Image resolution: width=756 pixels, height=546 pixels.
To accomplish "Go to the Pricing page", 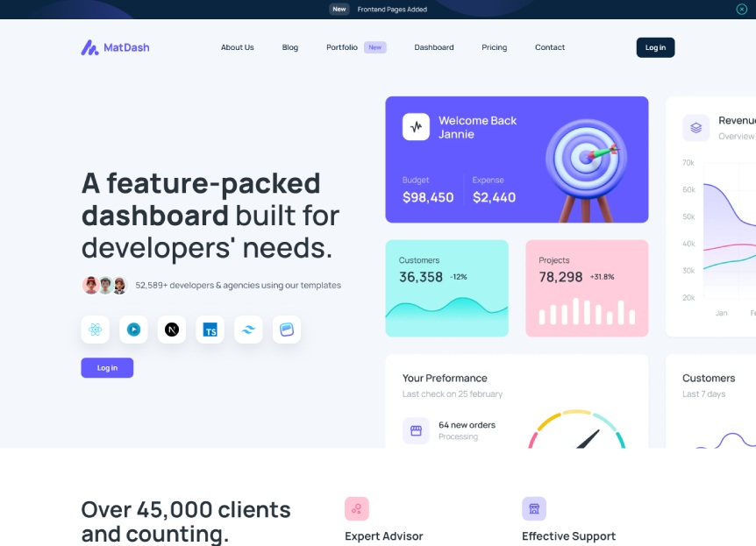I will [494, 47].
